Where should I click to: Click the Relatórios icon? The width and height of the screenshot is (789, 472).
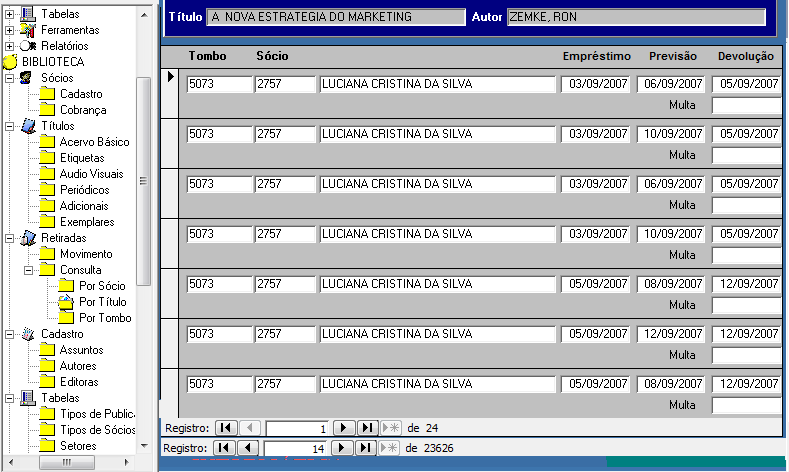[28, 46]
